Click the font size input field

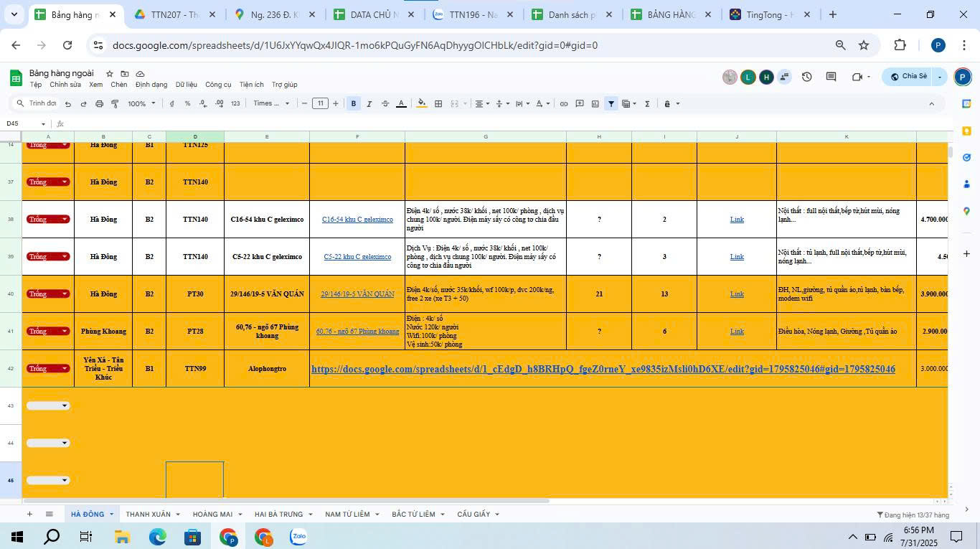coord(320,104)
